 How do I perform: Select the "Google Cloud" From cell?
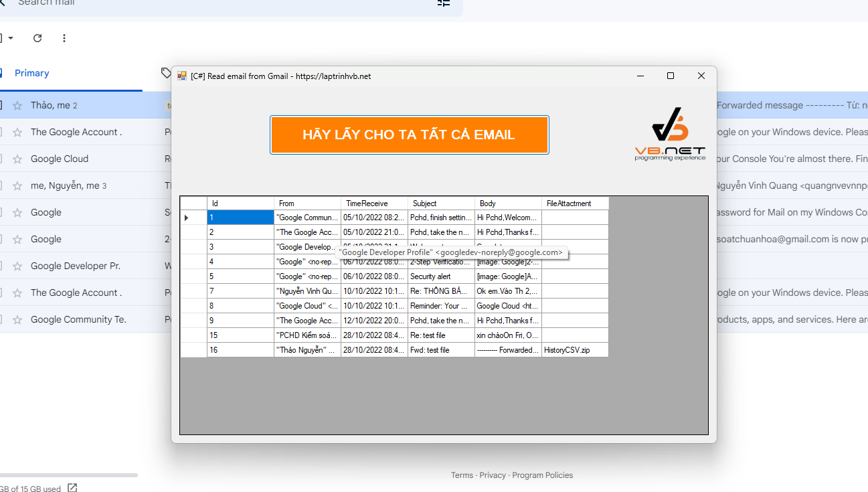[x=307, y=306]
